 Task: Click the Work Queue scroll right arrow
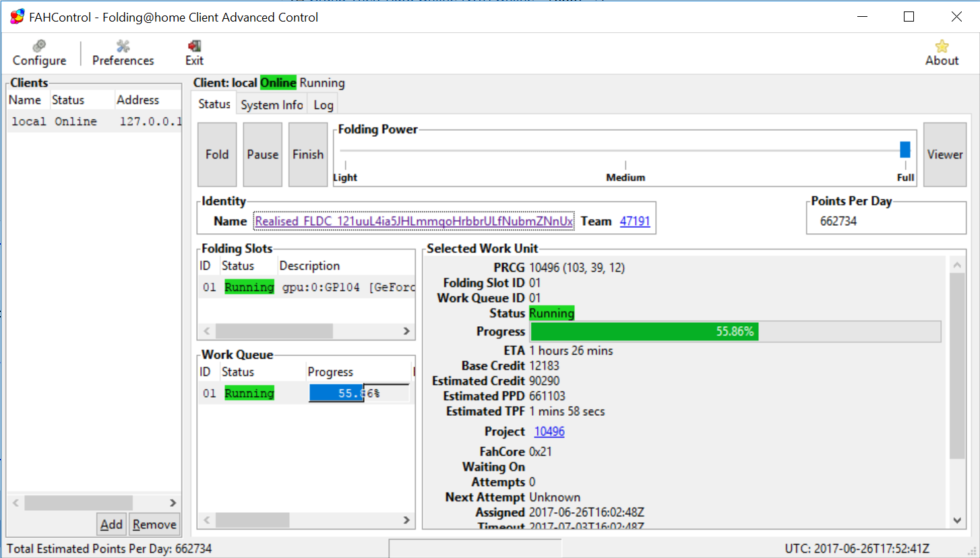click(406, 520)
